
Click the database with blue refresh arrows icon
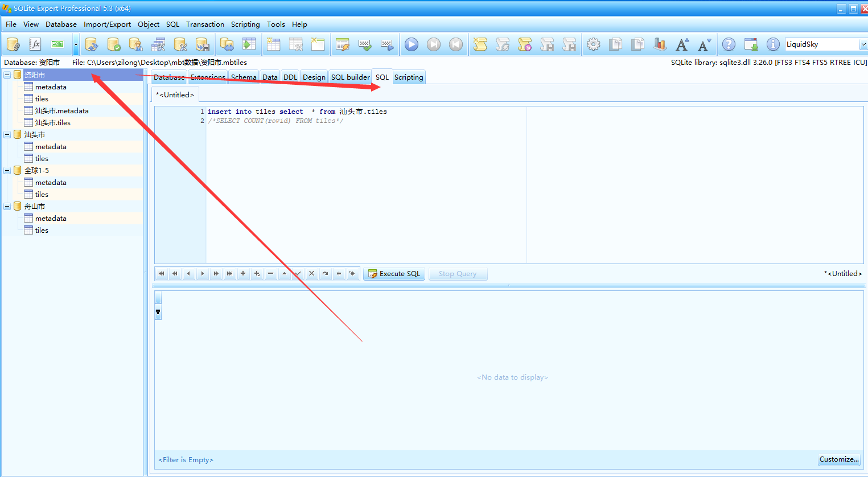point(91,44)
